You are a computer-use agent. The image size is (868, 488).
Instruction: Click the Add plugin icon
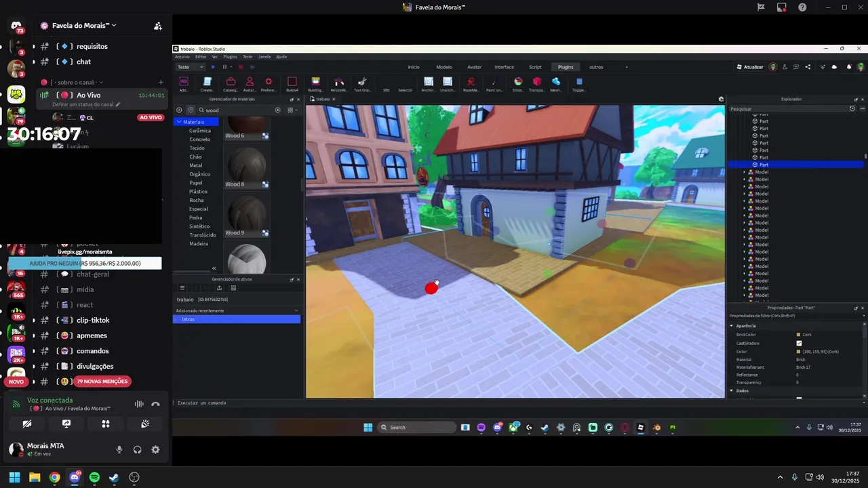pos(184,84)
